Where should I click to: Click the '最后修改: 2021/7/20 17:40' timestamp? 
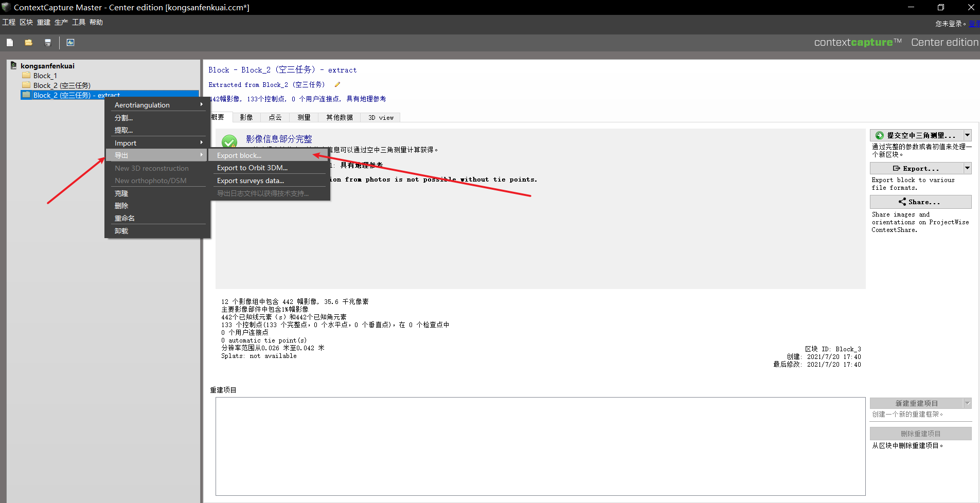pos(817,365)
